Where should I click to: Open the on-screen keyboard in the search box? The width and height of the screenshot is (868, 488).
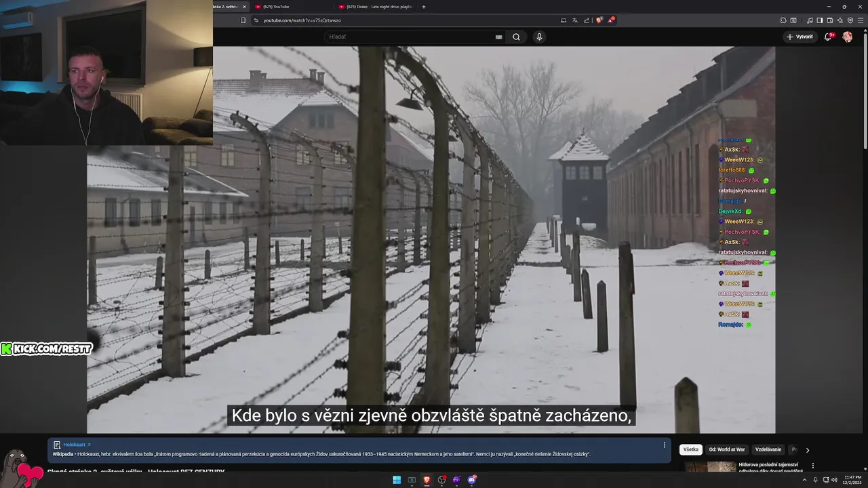[499, 37]
